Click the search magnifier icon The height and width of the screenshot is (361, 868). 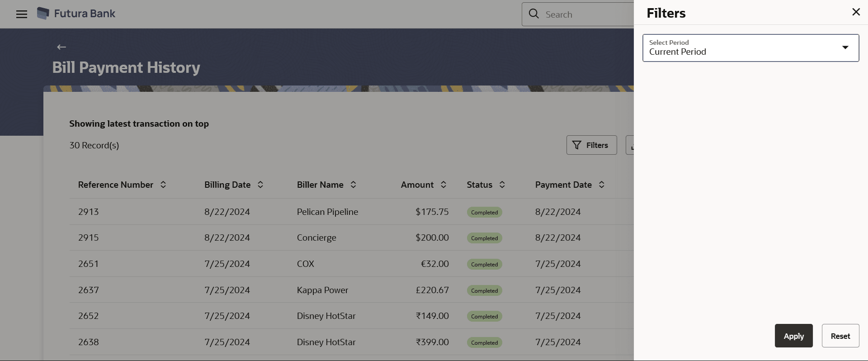(534, 14)
